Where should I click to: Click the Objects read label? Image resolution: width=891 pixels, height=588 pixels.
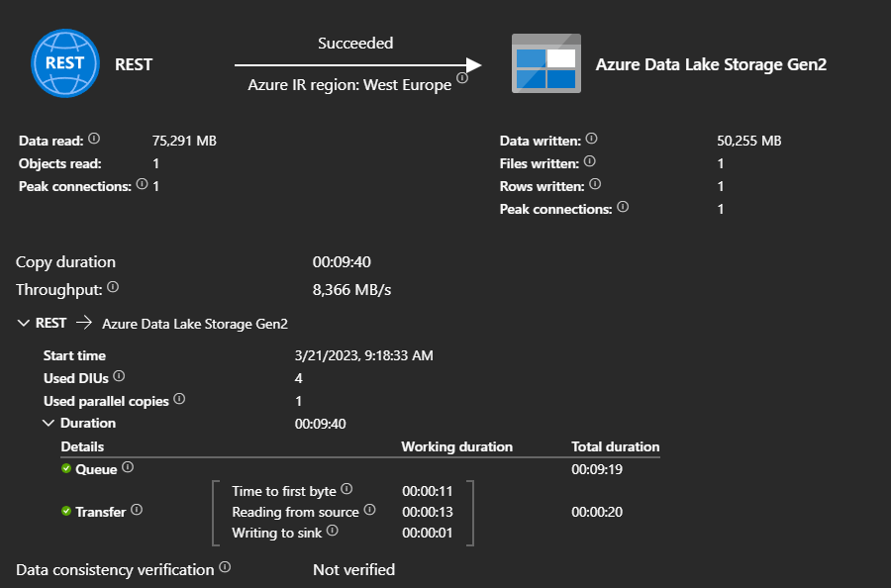tap(60, 163)
